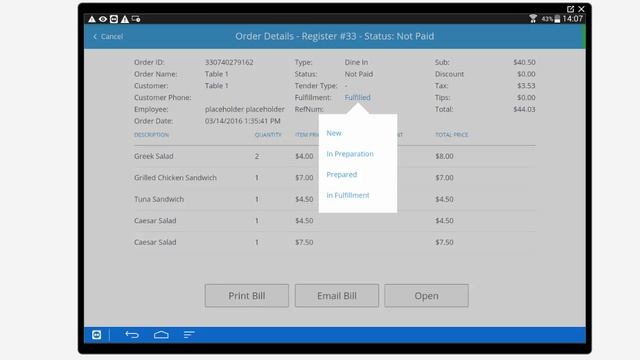Select the Greek Salad row
Image resolution: width=640 pixels, height=360 pixels.
tap(335, 156)
